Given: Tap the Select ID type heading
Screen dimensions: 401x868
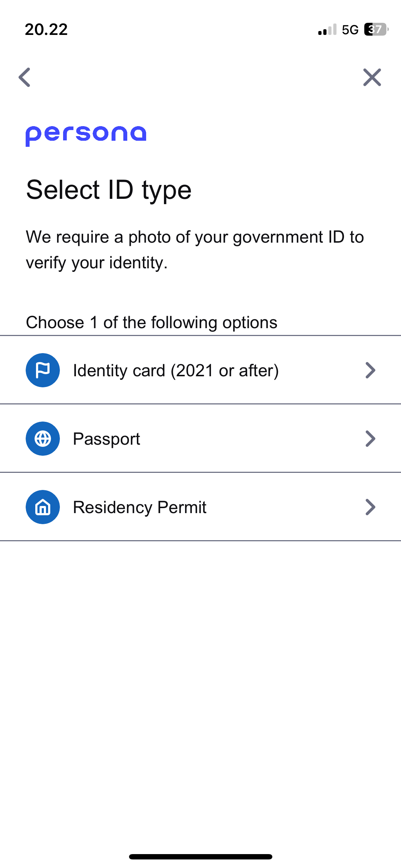Looking at the screenshot, I should click(109, 190).
